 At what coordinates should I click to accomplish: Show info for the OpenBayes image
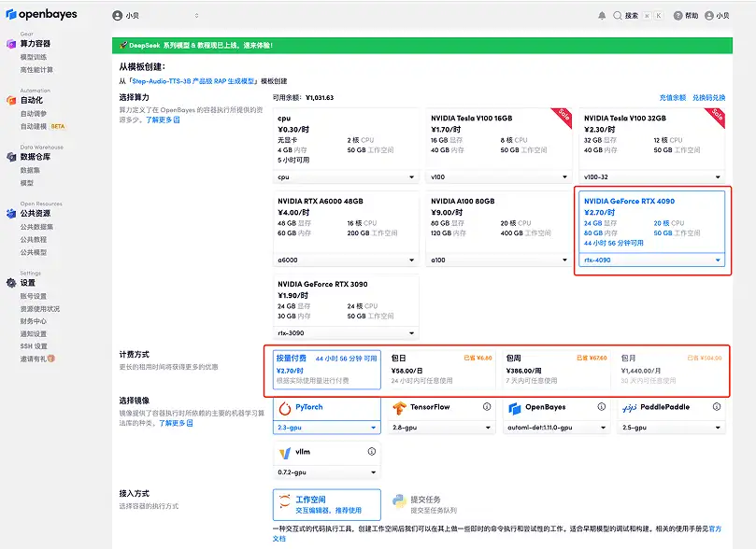click(602, 406)
